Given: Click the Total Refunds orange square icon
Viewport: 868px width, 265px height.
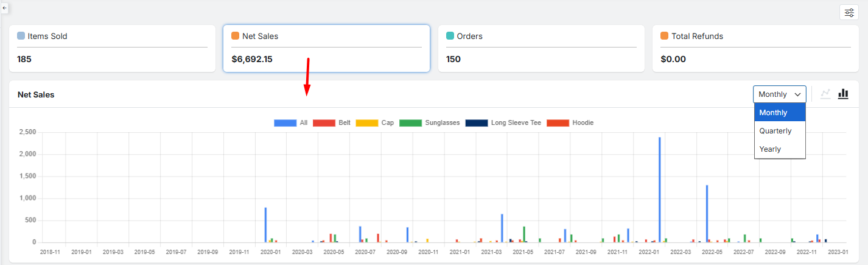Looking at the screenshot, I should tap(665, 36).
